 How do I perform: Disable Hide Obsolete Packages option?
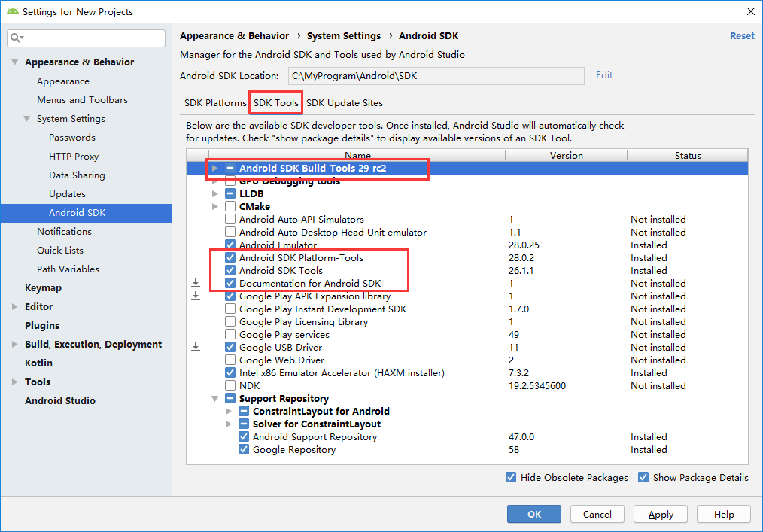click(x=511, y=477)
